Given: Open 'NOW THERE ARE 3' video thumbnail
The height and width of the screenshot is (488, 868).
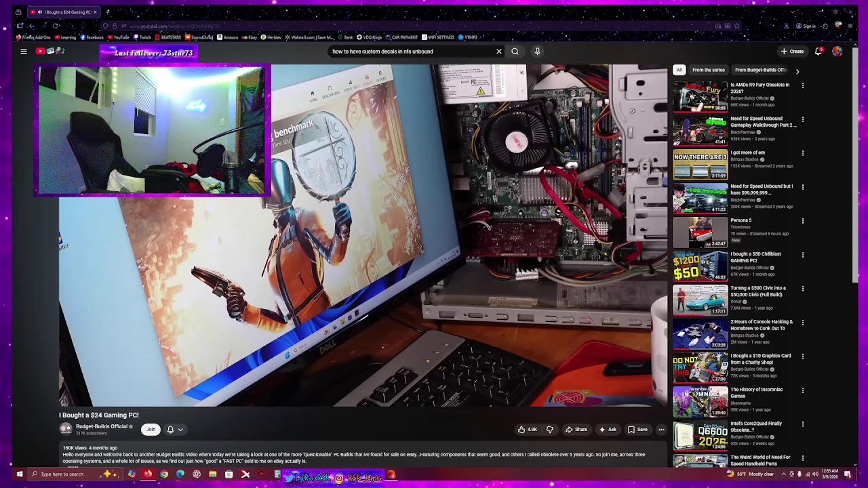Looking at the screenshot, I should [x=700, y=165].
